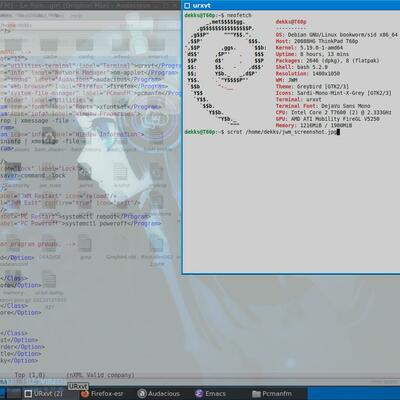Click the 'Uptime' line in neofetch output
The height and width of the screenshot is (400, 400).
point(312,54)
